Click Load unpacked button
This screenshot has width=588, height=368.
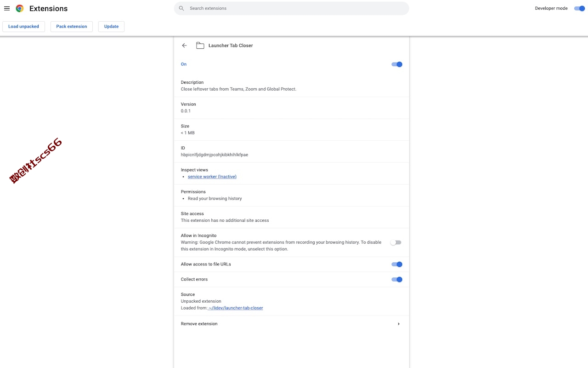[23, 27]
